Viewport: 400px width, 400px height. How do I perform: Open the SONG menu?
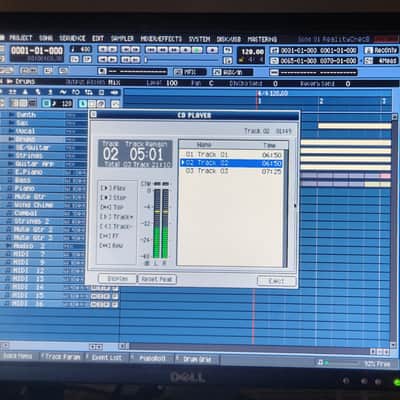click(46, 38)
